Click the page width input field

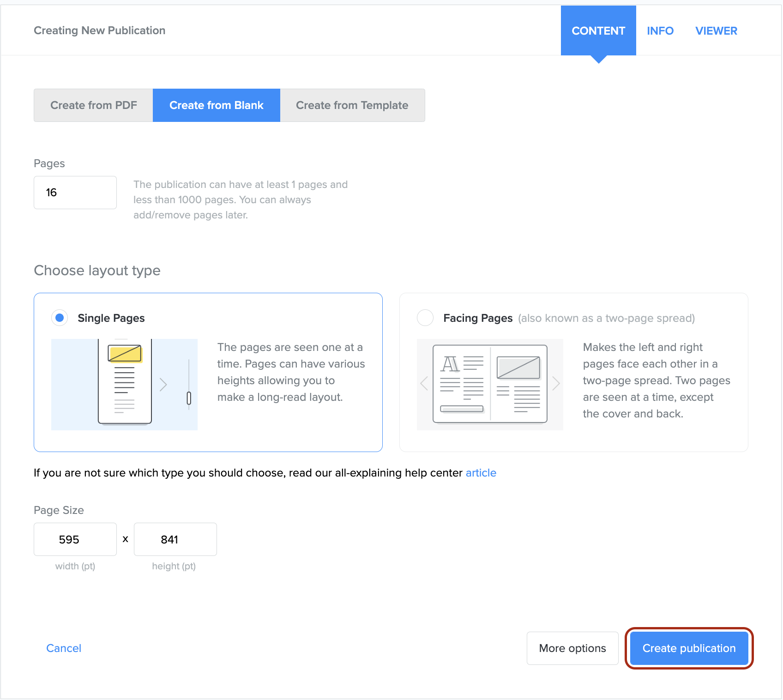coord(75,539)
